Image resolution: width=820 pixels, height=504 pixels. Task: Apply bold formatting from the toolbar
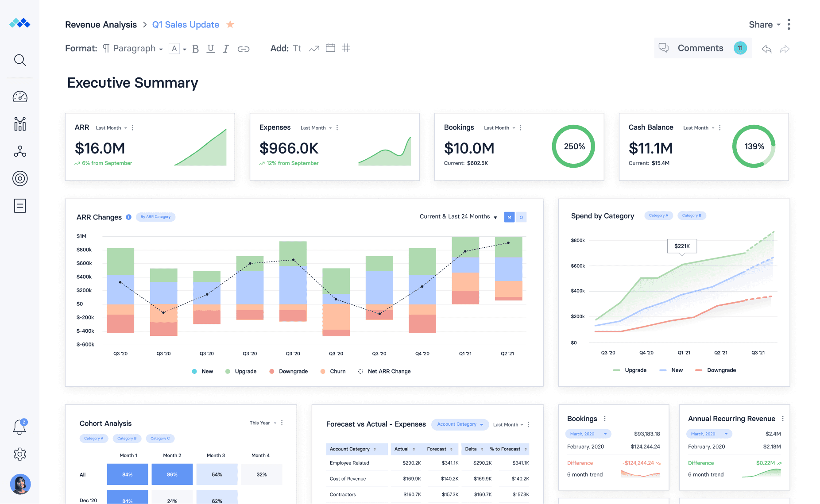tap(195, 49)
